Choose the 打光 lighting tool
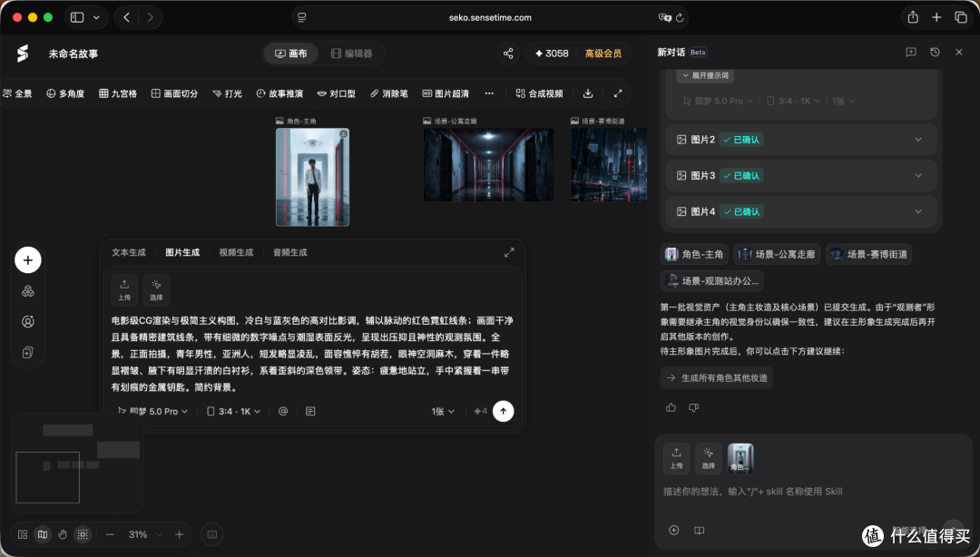This screenshot has width=980, height=557. (228, 93)
